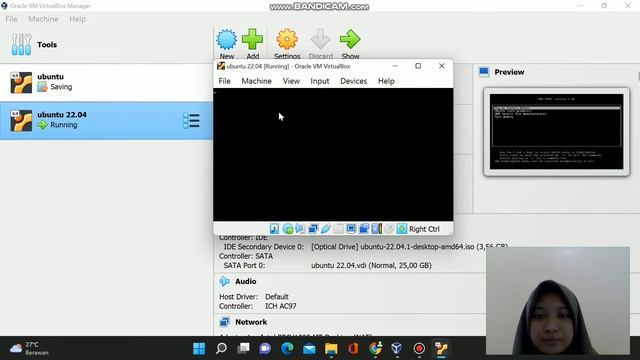Select the ubuntu virtual machine entry
This screenshot has height=360, width=640.
tap(106, 82)
